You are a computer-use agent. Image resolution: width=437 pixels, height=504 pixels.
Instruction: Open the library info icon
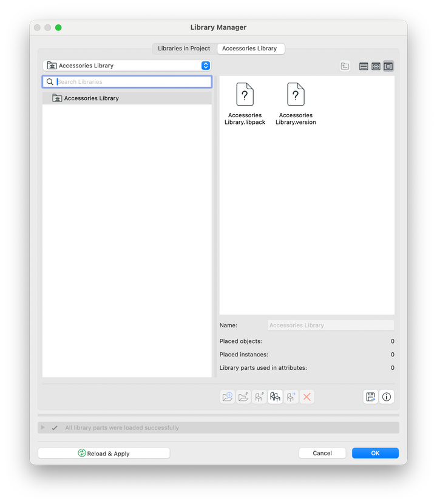(387, 397)
